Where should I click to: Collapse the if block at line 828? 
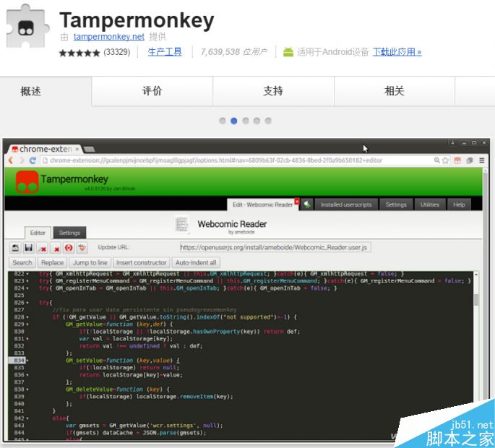tap(27, 317)
